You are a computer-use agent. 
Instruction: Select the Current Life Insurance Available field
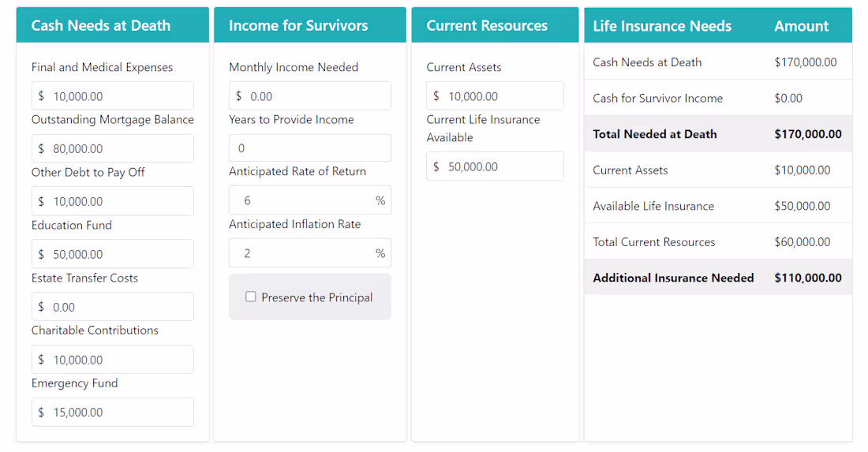[495, 166]
